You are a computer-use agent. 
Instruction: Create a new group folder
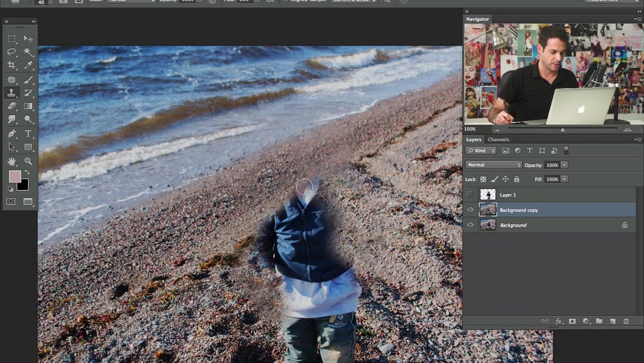pyautogui.click(x=599, y=321)
